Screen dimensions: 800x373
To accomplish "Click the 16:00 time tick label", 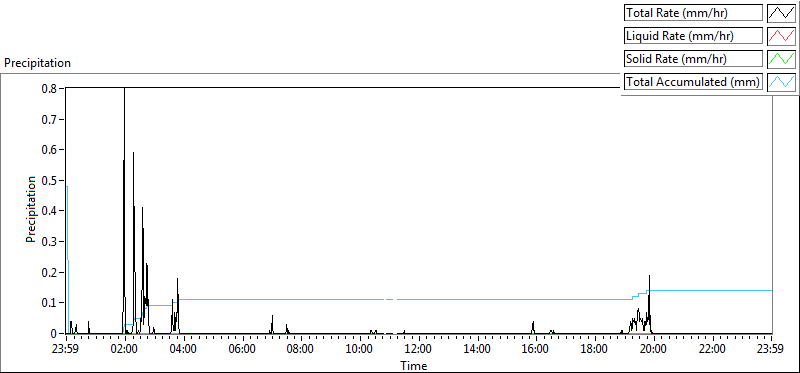I will click(x=536, y=350).
